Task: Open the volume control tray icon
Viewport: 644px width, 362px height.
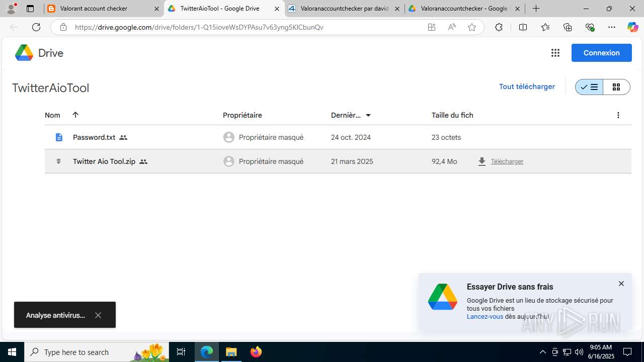Action: (x=579, y=352)
